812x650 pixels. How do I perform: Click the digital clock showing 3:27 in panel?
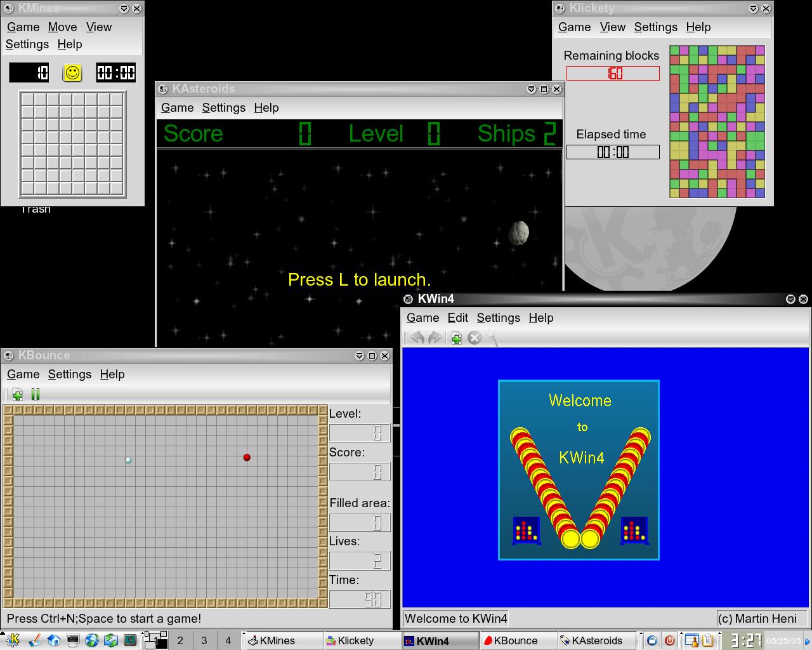[745, 640]
